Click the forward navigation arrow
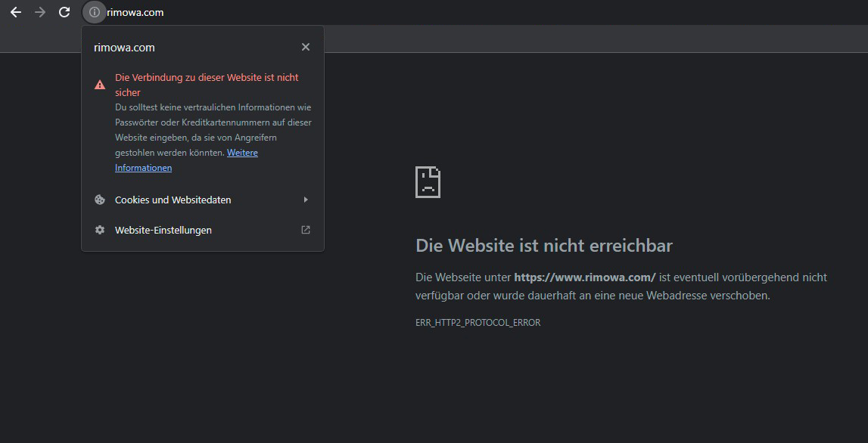Screen dimensions: 868x443 pyautogui.click(x=40, y=12)
